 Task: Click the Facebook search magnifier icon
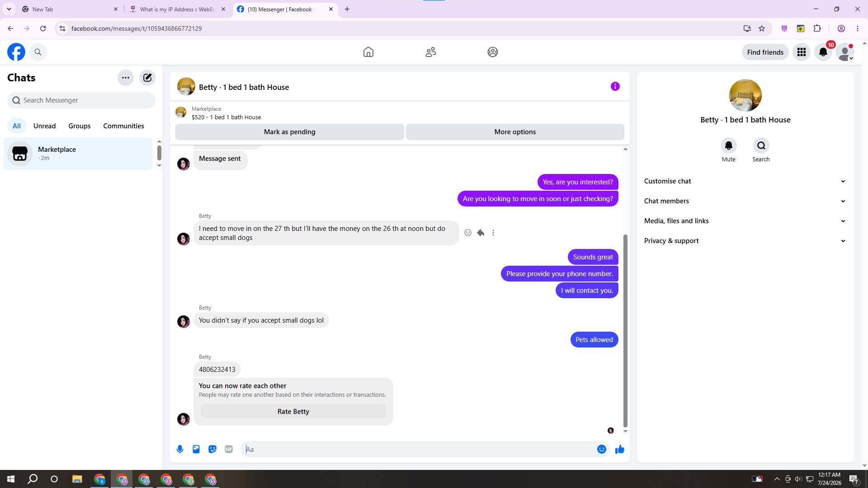coord(38,52)
